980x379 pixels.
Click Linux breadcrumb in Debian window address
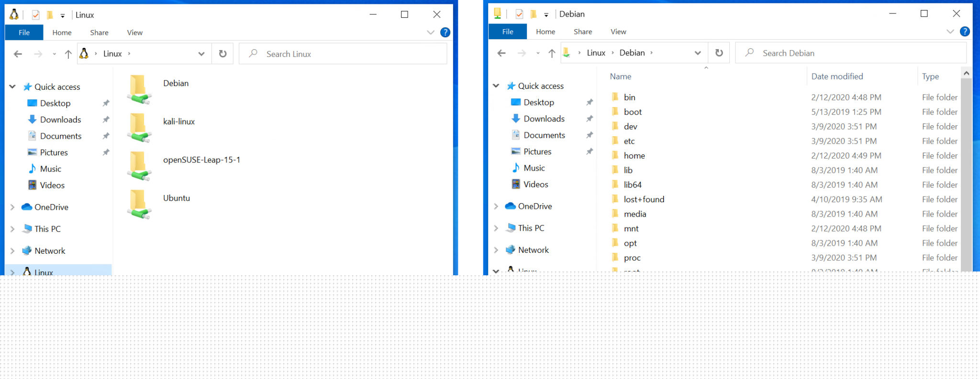click(596, 53)
